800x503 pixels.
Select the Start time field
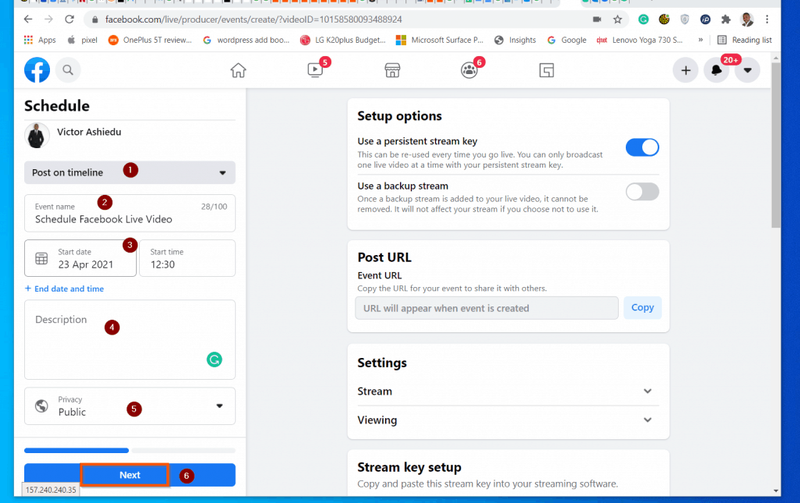[x=187, y=258]
